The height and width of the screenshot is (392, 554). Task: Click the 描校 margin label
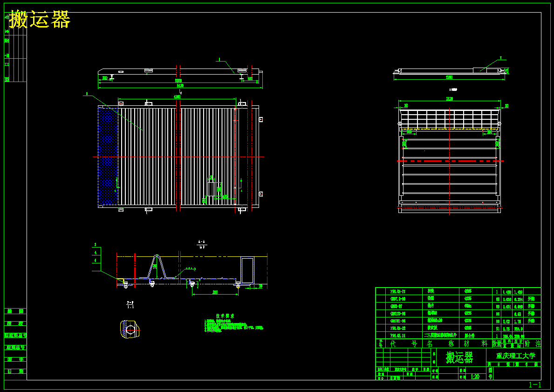pyautogui.click(x=15, y=323)
